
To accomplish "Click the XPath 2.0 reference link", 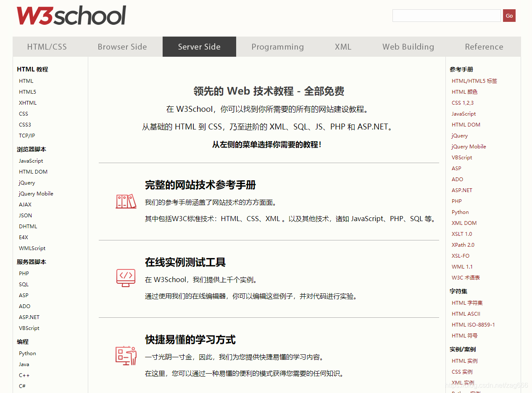I will [463, 245].
